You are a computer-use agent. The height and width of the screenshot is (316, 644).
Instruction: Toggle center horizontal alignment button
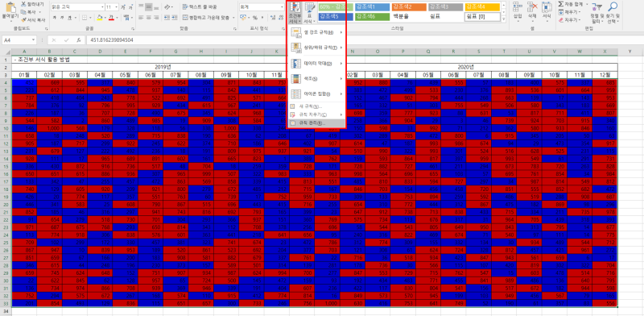coord(149,17)
